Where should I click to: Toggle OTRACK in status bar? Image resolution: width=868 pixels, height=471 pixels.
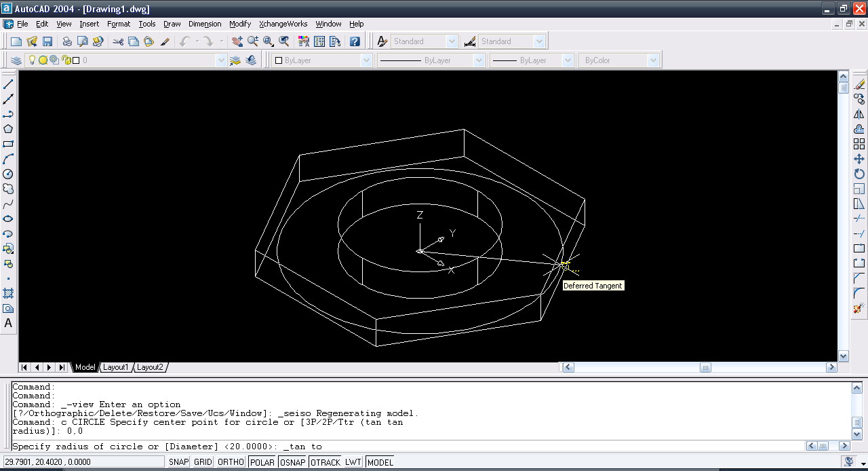(325, 462)
